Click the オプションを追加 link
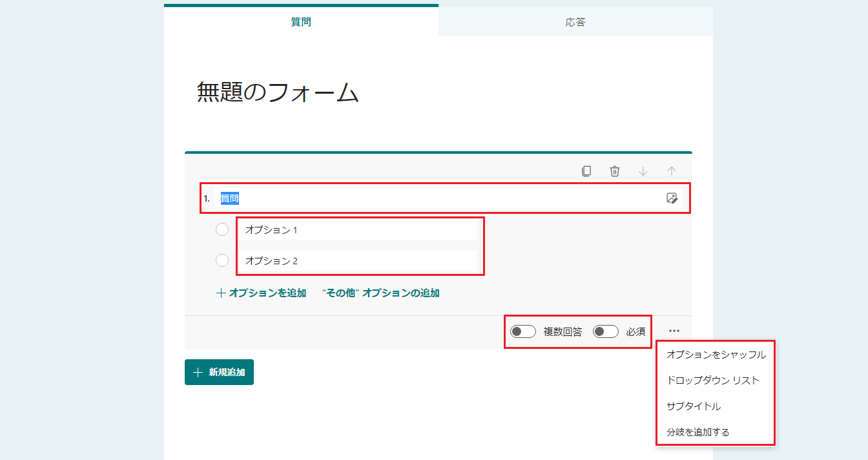 pyautogui.click(x=261, y=293)
